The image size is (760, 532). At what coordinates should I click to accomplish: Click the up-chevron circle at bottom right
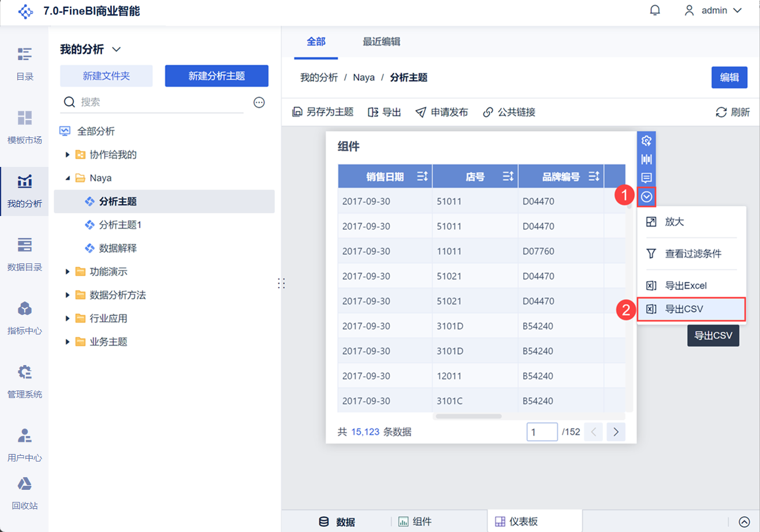(744, 522)
